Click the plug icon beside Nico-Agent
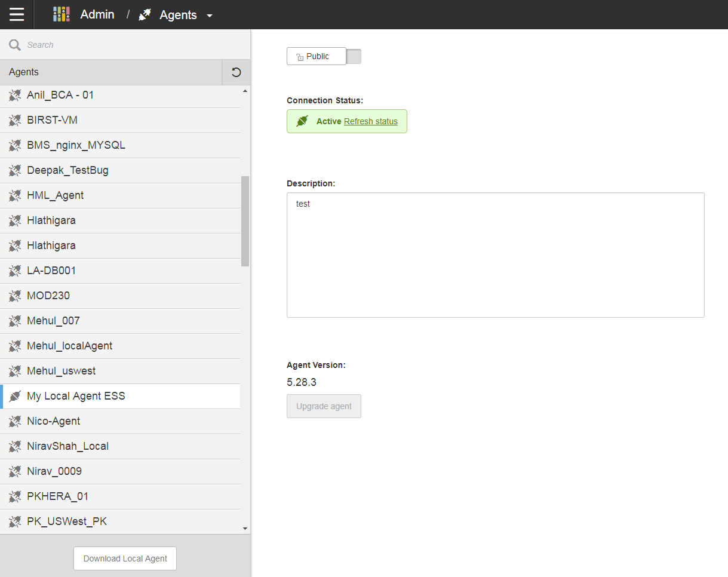Viewport: 728px width, 577px height. pos(15,421)
